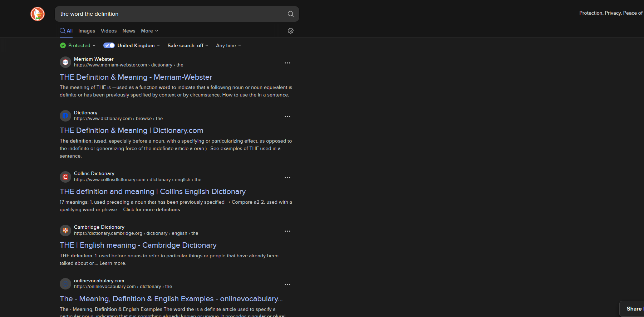Switch to the Videos tab
The width and height of the screenshot is (644, 317).
(x=109, y=31)
